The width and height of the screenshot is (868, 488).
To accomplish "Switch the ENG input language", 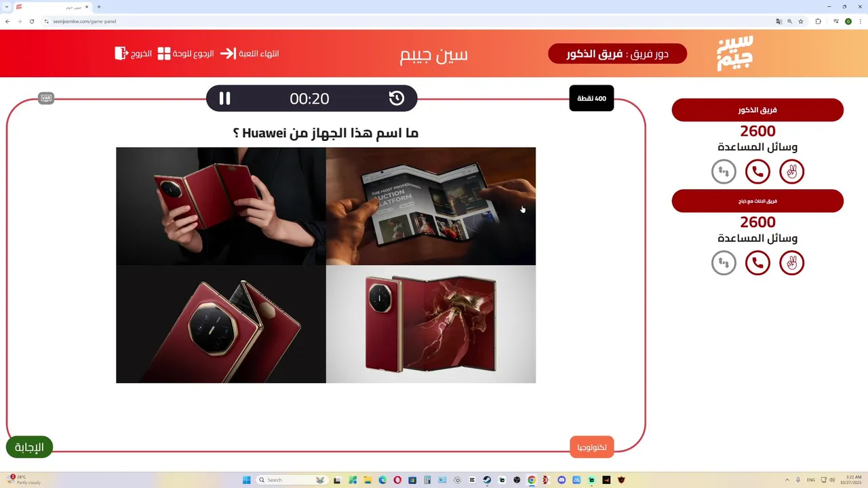I will point(811,480).
